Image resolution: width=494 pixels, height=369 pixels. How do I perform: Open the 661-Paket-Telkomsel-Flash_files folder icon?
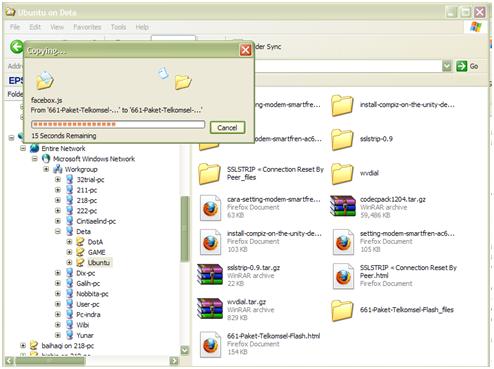[x=342, y=310]
